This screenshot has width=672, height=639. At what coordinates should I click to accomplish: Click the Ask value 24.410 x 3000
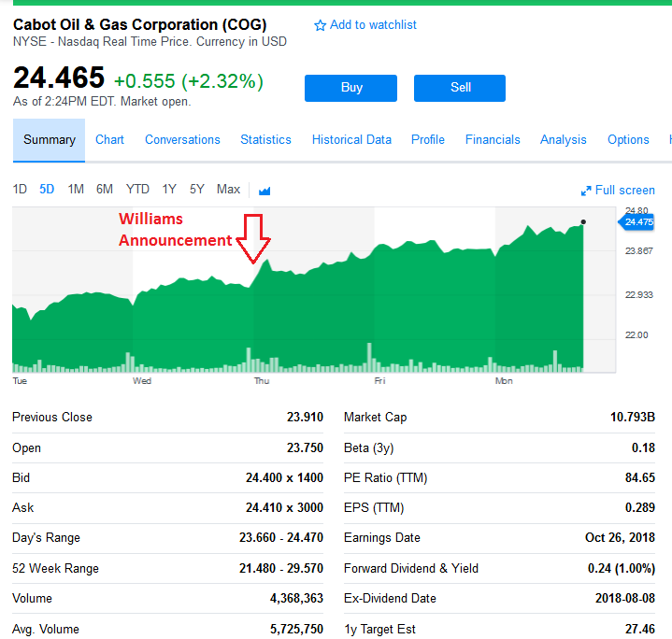(284, 507)
